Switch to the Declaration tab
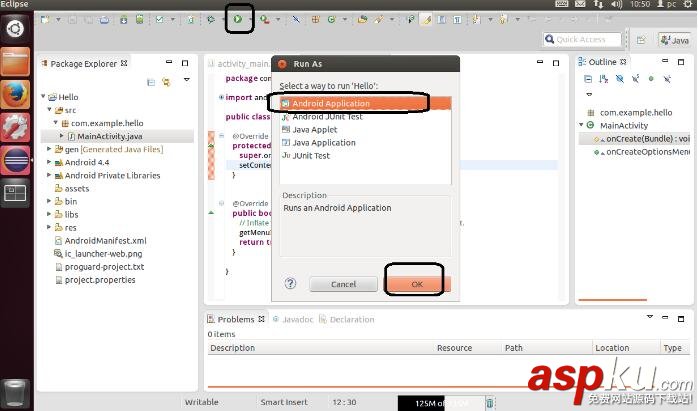The height and width of the screenshot is (411, 698). [347, 319]
